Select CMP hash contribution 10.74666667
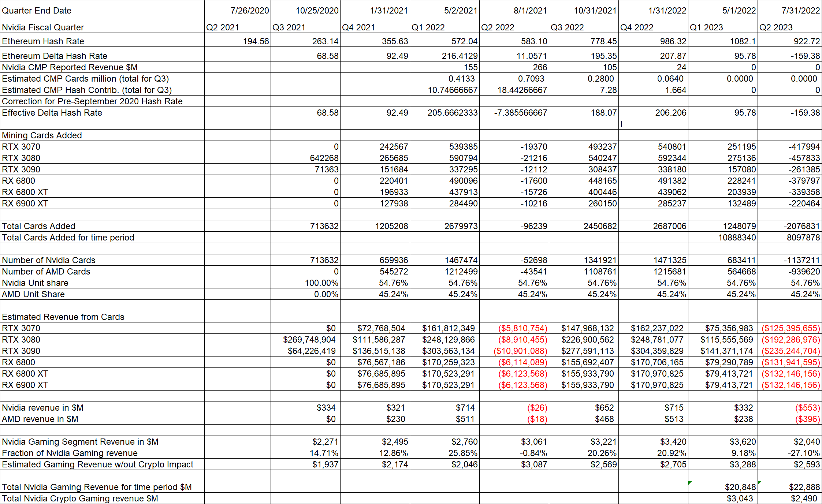Viewport: 822px width, 504px height. click(x=445, y=90)
